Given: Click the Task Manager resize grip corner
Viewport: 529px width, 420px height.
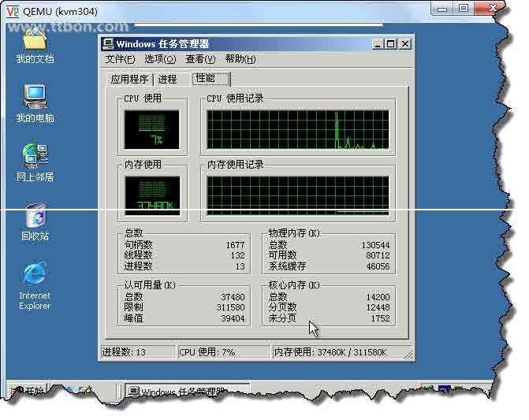Looking at the screenshot, I should click(x=408, y=355).
